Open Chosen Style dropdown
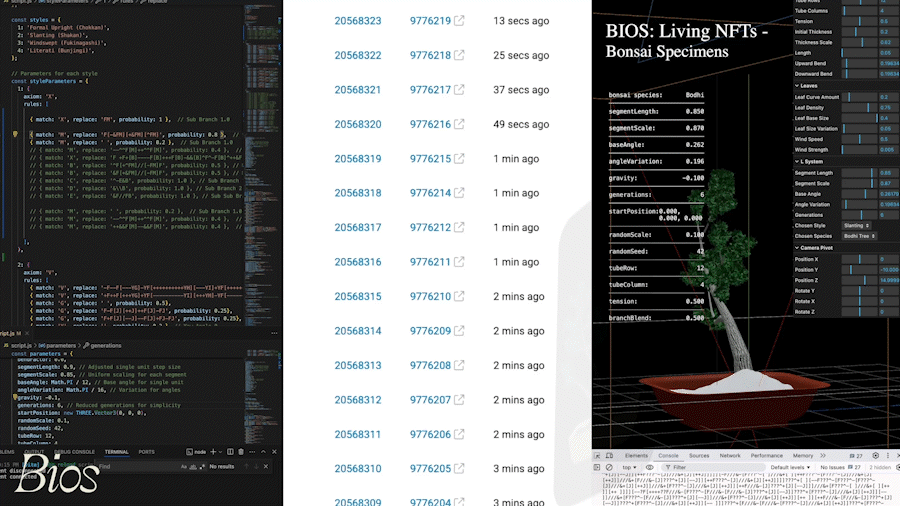Viewport: 900px width, 506px height. tap(856, 225)
